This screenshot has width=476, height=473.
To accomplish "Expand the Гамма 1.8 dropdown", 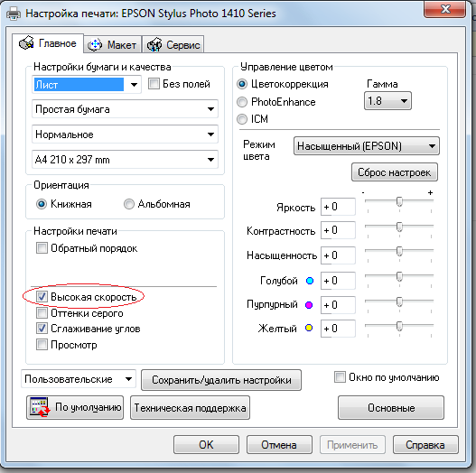I will (x=387, y=101).
